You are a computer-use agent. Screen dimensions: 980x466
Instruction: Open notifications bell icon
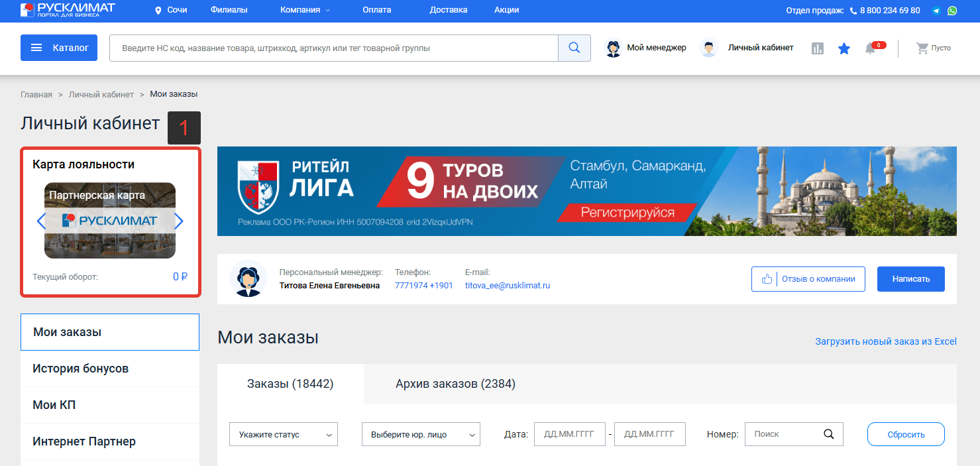(x=871, y=48)
